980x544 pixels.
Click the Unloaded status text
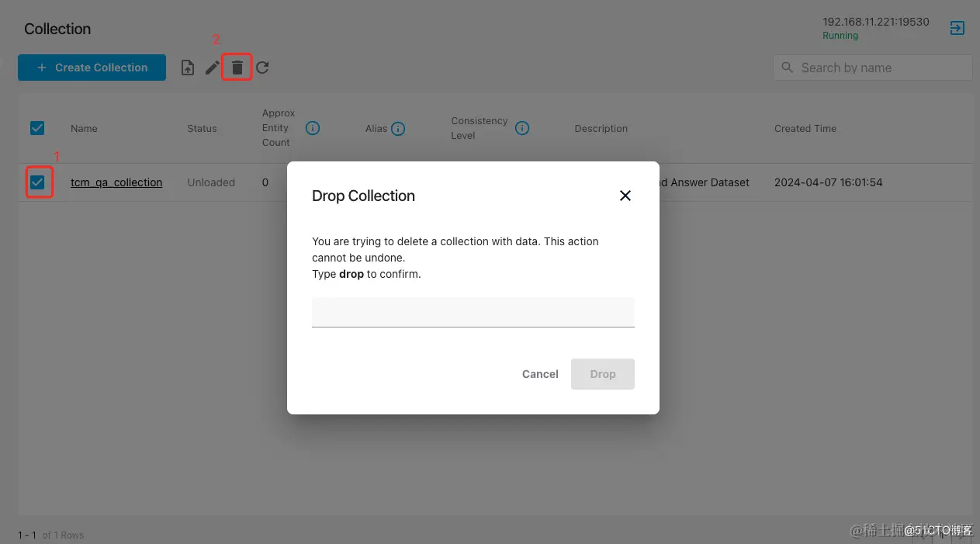click(x=211, y=182)
